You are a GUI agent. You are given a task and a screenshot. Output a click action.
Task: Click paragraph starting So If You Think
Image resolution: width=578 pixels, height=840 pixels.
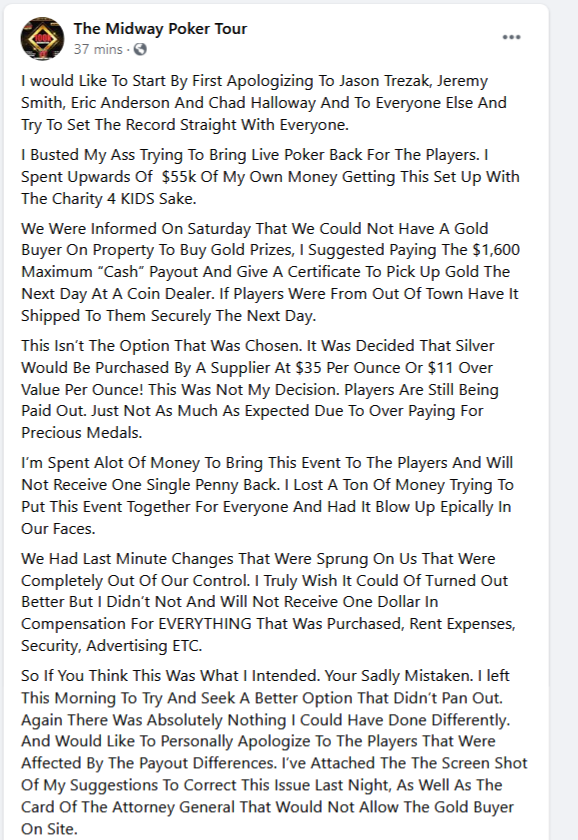[274, 752]
